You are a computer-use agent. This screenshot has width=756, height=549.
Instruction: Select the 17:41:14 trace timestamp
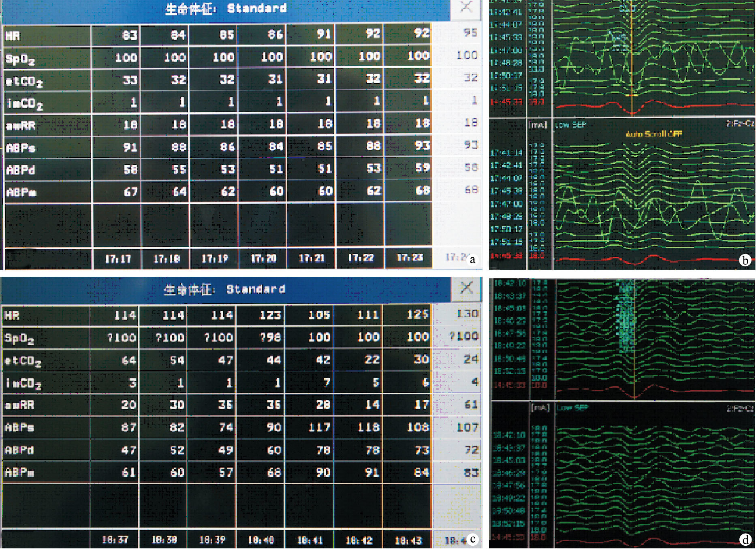pos(506,153)
